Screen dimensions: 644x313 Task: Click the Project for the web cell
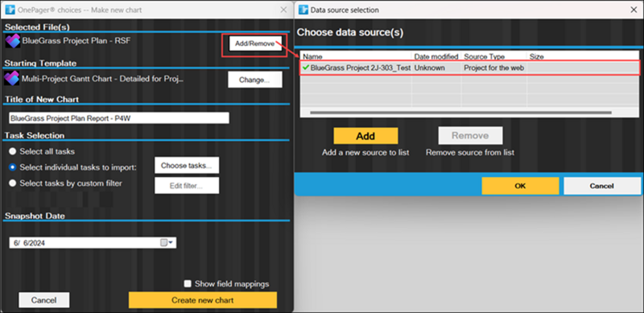493,68
